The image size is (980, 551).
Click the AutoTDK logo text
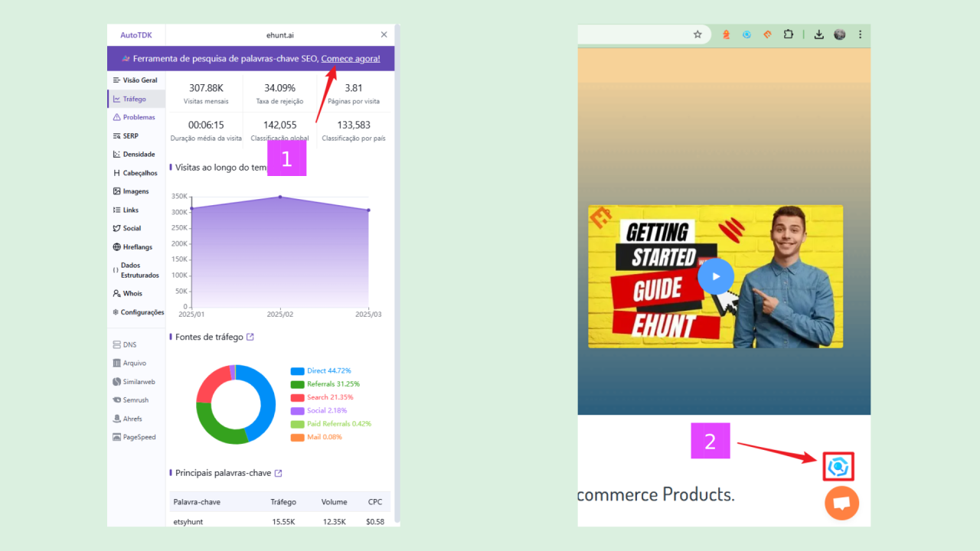pos(136,35)
